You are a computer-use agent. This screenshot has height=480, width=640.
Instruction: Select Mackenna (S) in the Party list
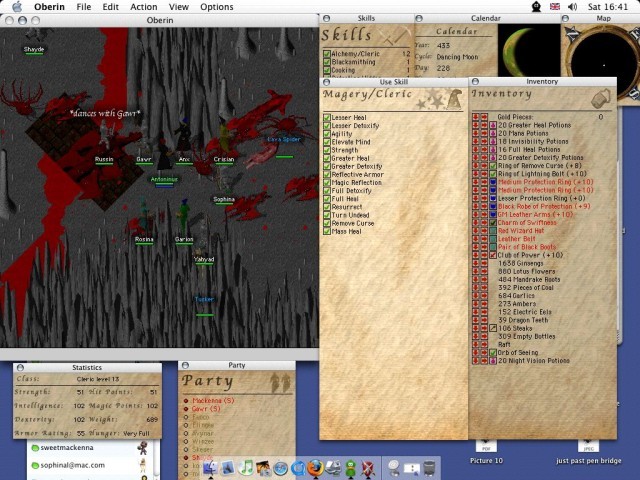click(213, 401)
